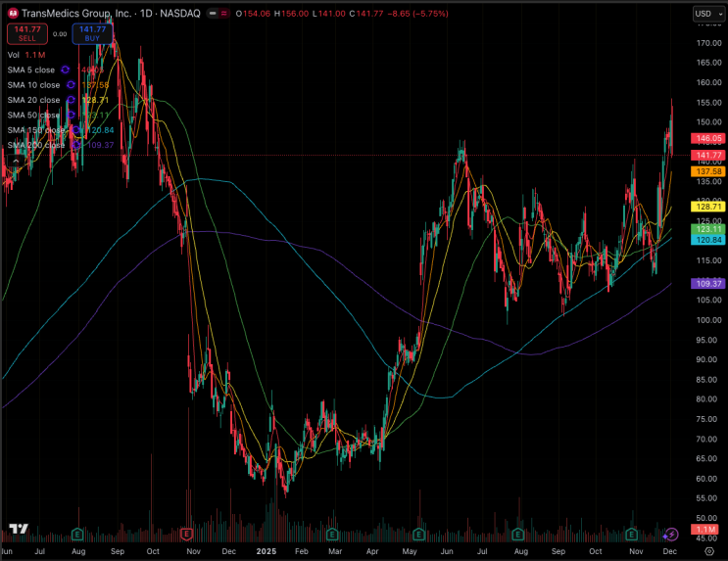Open the earliest green earnings marker above Aug 2024
This screenshot has height=561, width=728.
(x=77, y=535)
